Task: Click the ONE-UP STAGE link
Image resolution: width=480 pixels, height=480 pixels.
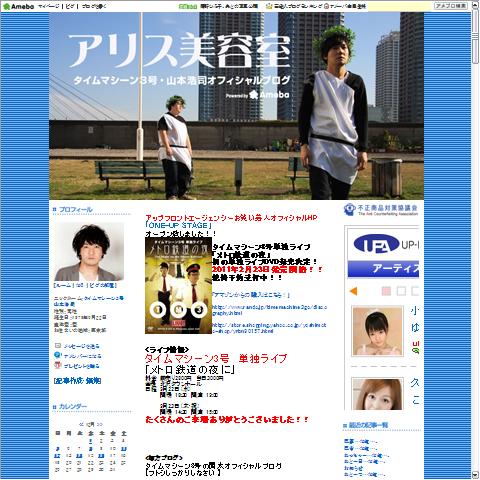Action: 179,226
